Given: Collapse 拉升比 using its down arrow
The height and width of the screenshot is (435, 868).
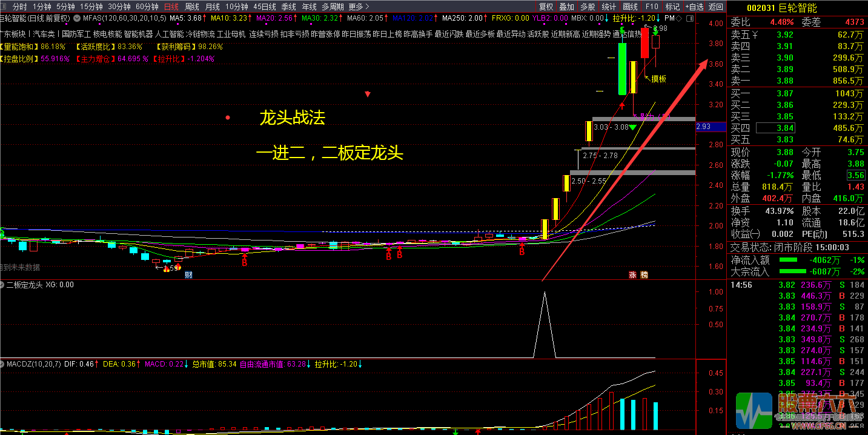Looking at the screenshot, I should (x=658, y=18).
